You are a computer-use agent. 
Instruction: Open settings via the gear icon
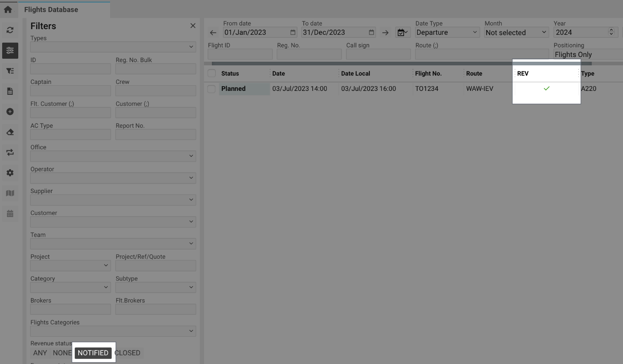click(10, 173)
